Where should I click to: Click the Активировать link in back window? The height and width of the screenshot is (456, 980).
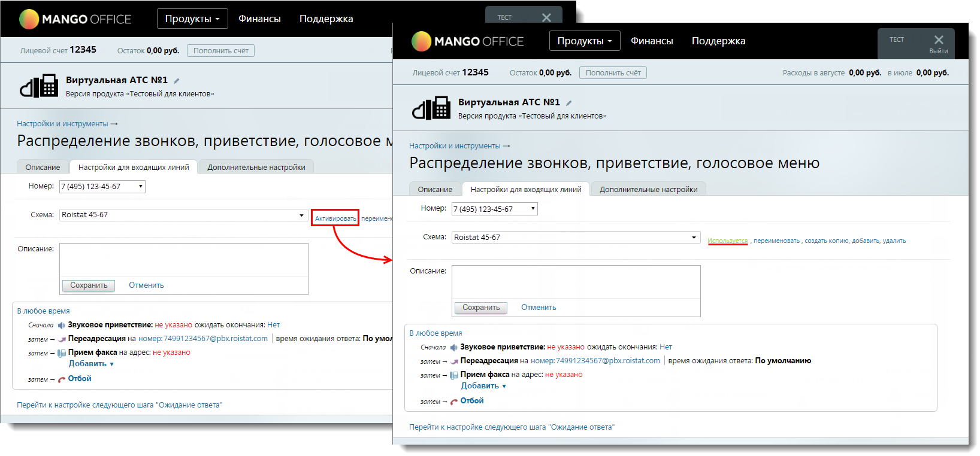(x=335, y=218)
